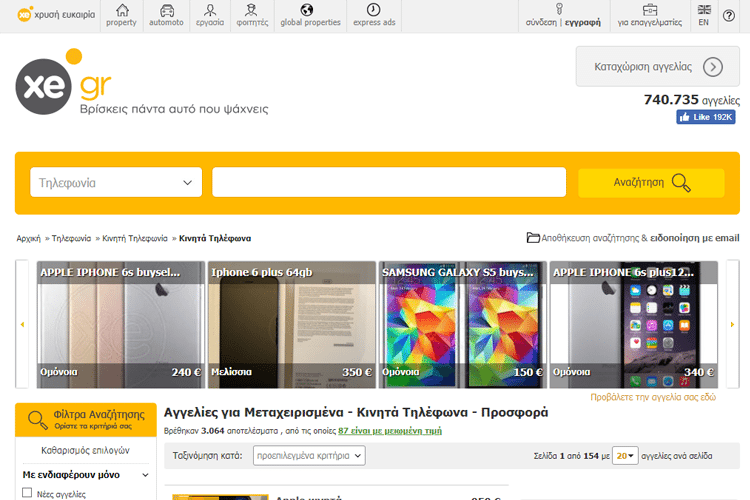Open the help question mark icon
The height and width of the screenshot is (500, 750).
728,16
